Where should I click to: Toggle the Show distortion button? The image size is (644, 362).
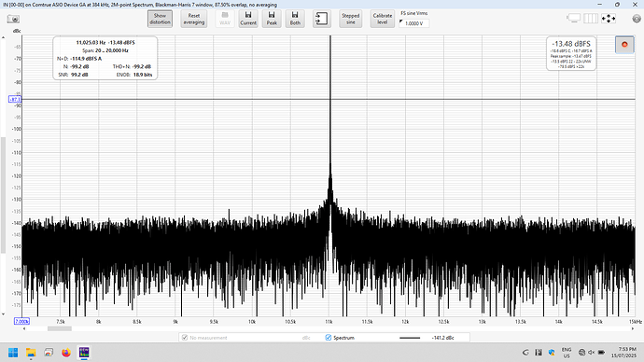[x=160, y=19]
